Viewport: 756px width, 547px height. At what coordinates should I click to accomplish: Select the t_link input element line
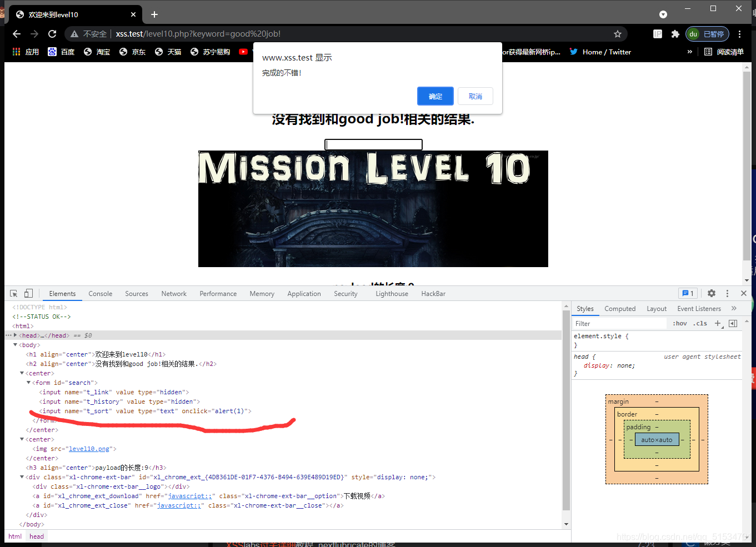pyautogui.click(x=114, y=392)
